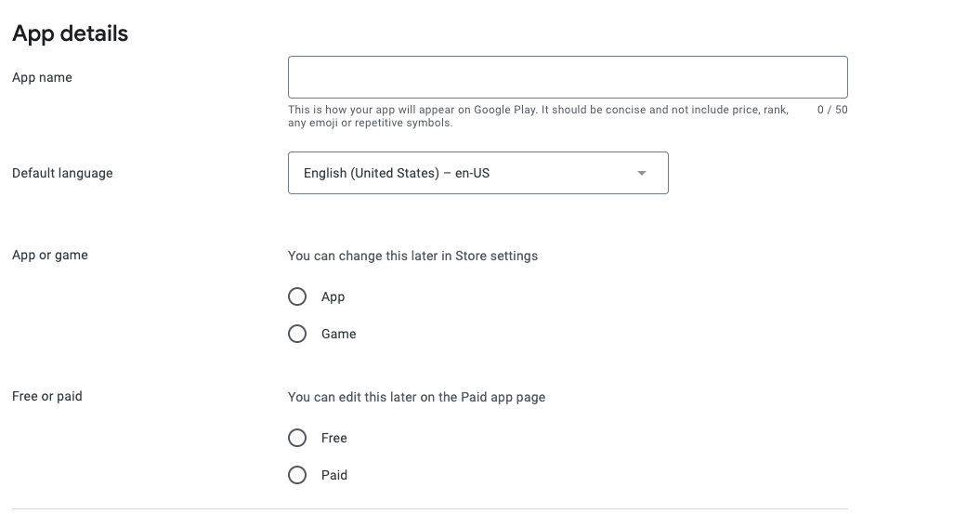This screenshot has width=980, height=514.
Task: Click the arrow in the language dropdown
Action: click(x=641, y=174)
